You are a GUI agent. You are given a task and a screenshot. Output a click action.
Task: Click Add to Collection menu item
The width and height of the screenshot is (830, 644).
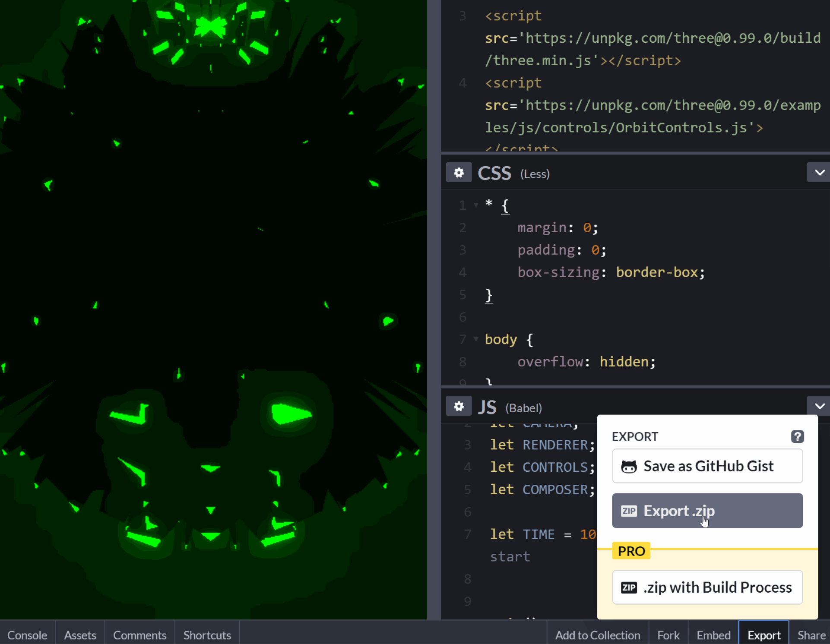tap(597, 635)
